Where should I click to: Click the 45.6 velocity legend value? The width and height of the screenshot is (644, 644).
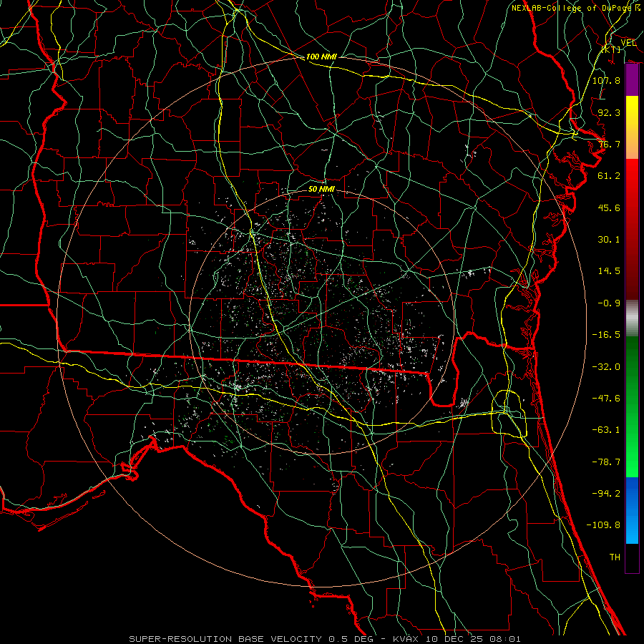click(609, 208)
